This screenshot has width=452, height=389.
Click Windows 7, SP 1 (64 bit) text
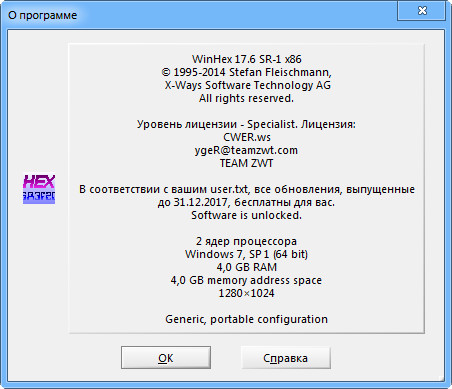tap(246, 254)
